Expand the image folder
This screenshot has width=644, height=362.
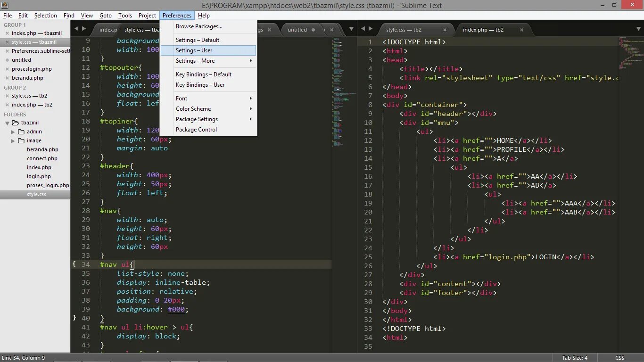coord(13,140)
